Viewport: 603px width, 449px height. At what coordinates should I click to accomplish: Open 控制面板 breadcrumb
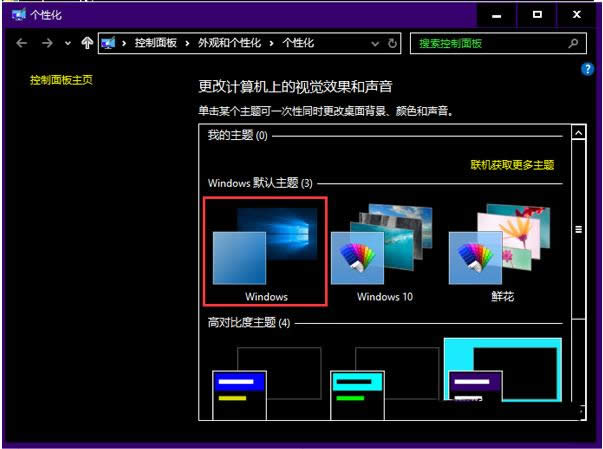pos(155,43)
